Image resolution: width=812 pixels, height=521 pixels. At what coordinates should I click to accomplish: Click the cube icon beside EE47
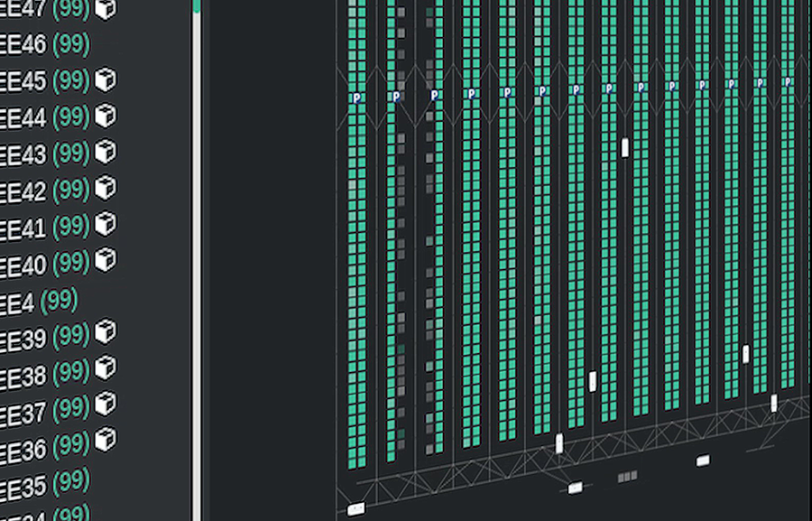[x=106, y=9]
